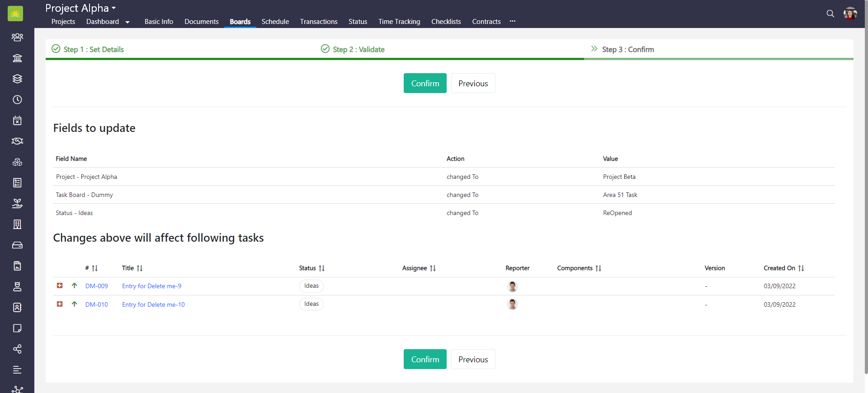Click the bank building sidebar icon

coord(17,58)
